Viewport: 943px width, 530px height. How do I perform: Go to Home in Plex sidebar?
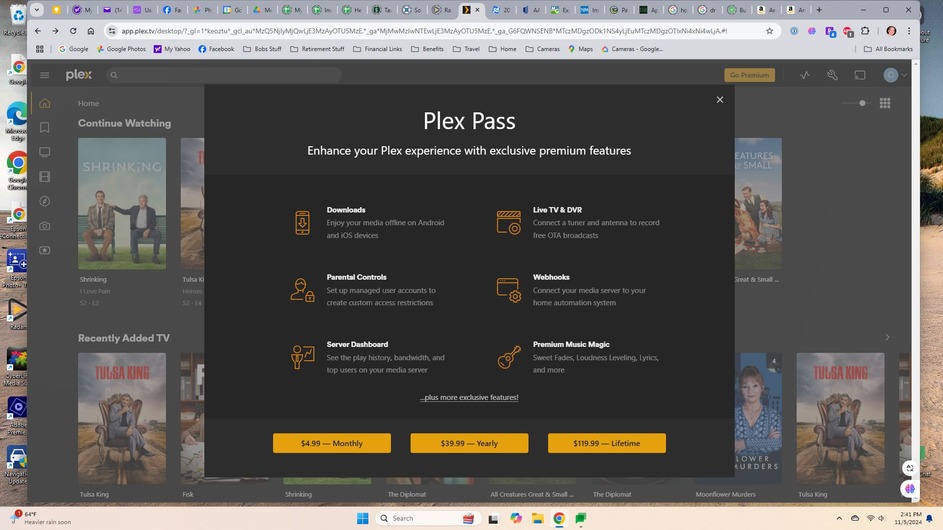click(x=45, y=103)
